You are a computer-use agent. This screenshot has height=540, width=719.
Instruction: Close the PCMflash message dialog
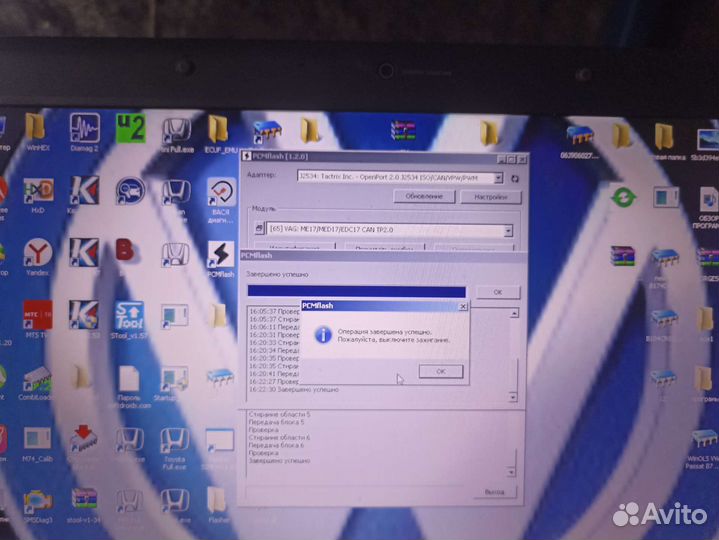point(462,307)
